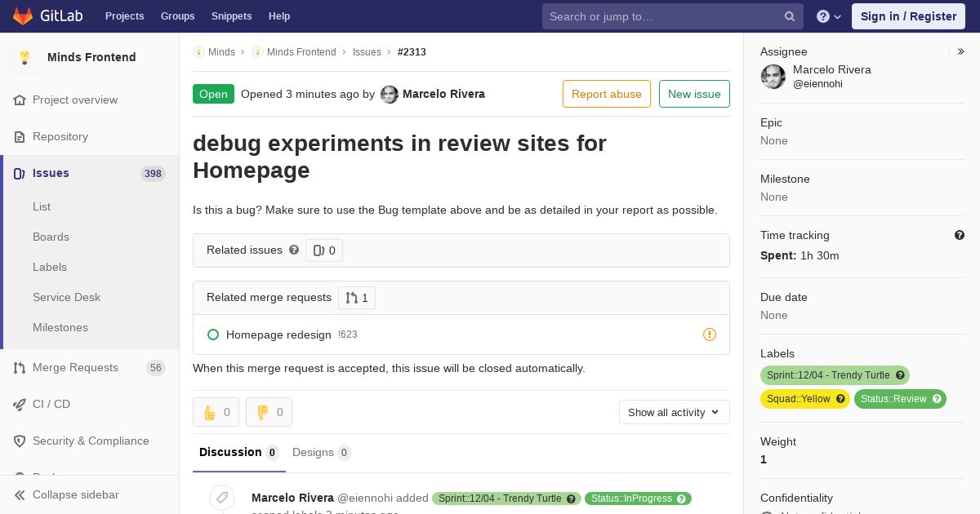980x514 pixels.
Task: Click the Merge Requests sidebar icon
Action: tap(20, 368)
